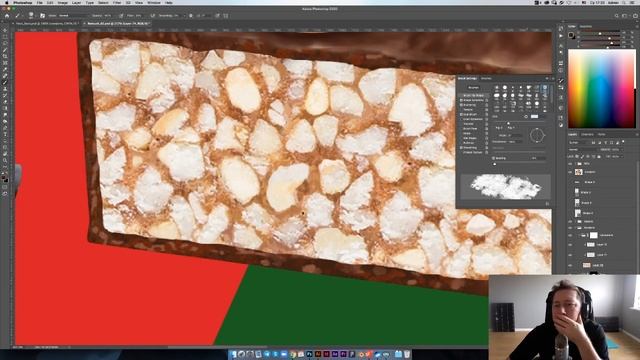Pick a color in the color spectrum
The width and height of the screenshot is (640, 360).
click(x=602, y=89)
